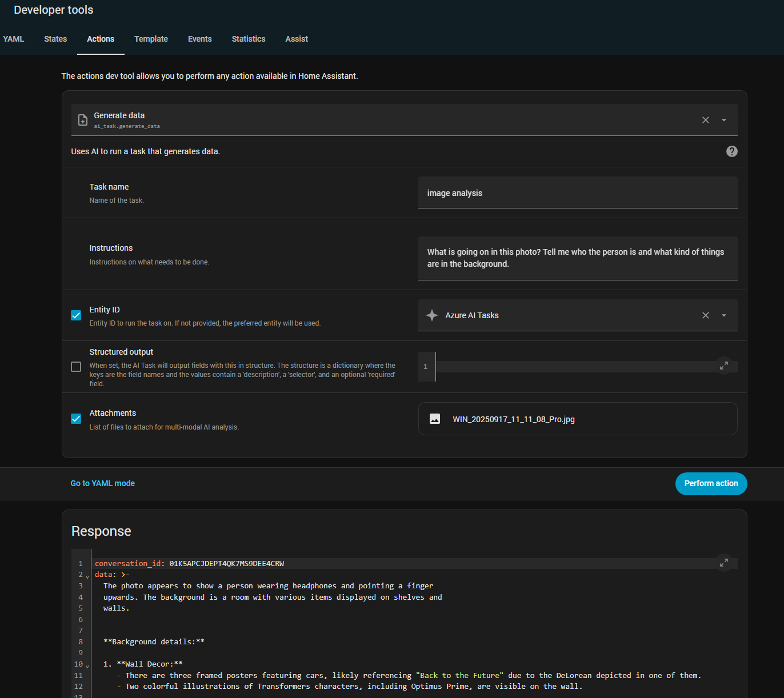Expand the Response viewer to fullscreen
Screen dimensions: 784x698
tap(724, 563)
